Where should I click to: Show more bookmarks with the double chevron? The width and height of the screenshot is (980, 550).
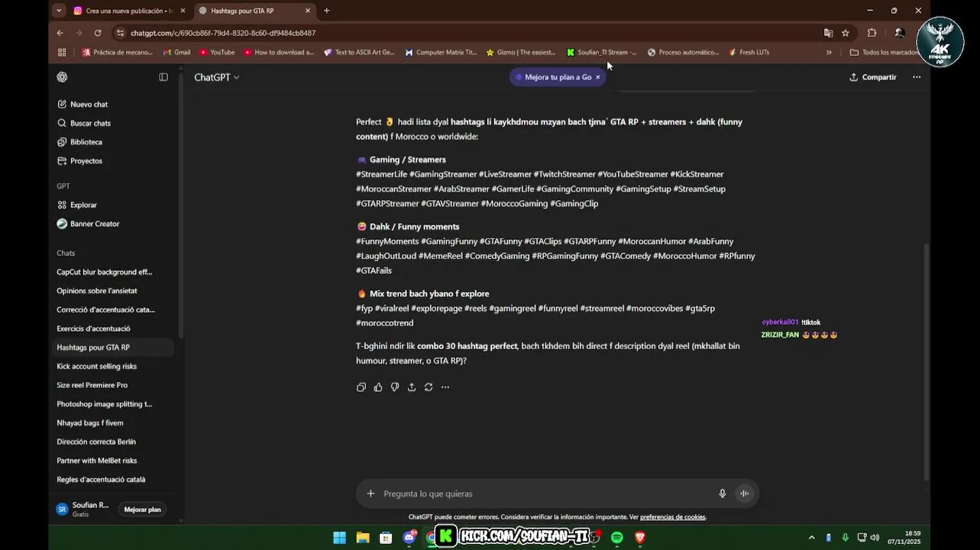pyautogui.click(x=829, y=53)
